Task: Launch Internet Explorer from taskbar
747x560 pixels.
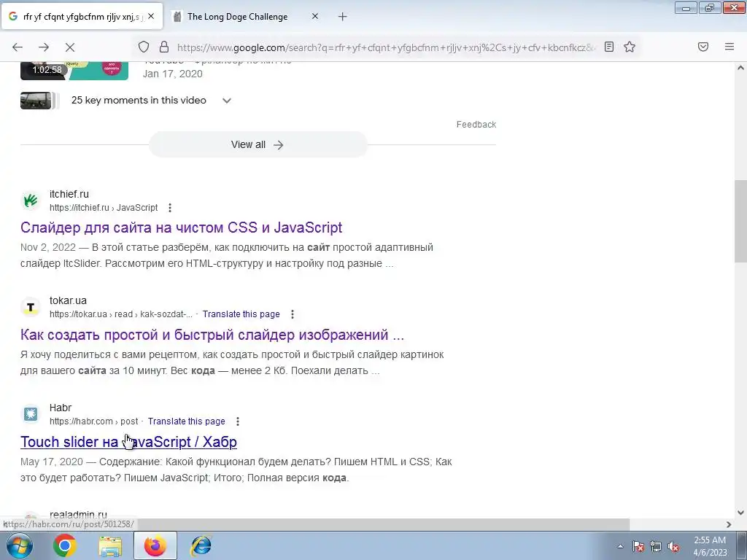Action: pos(201,545)
